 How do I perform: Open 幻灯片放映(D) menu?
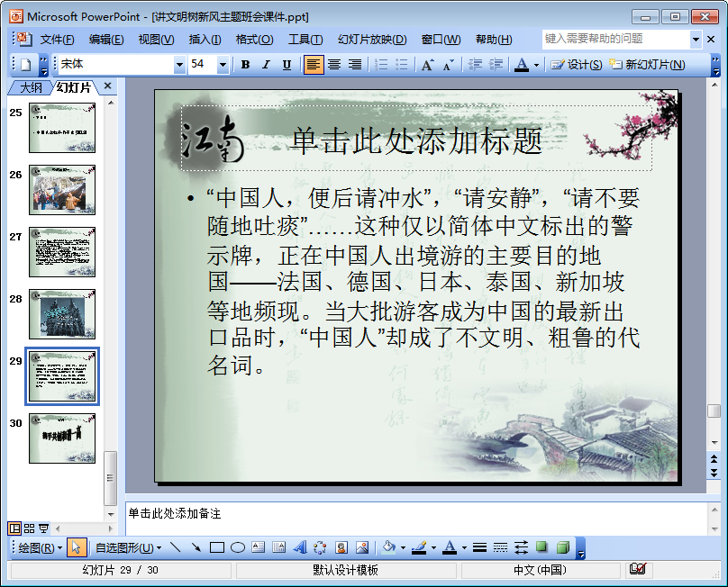pyautogui.click(x=372, y=40)
